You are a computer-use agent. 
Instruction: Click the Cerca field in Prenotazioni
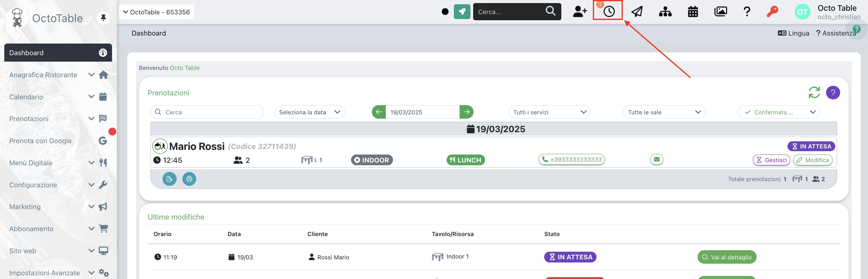(x=207, y=112)
